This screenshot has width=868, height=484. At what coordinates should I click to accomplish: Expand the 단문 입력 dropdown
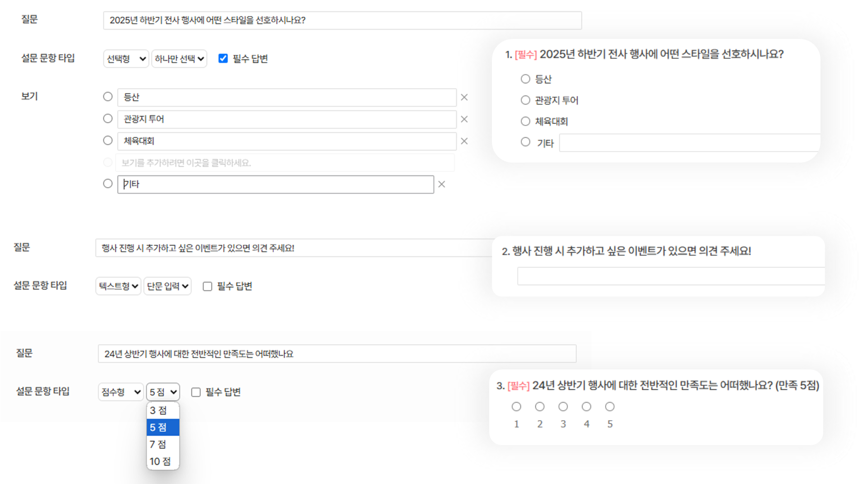click(167, 286)
